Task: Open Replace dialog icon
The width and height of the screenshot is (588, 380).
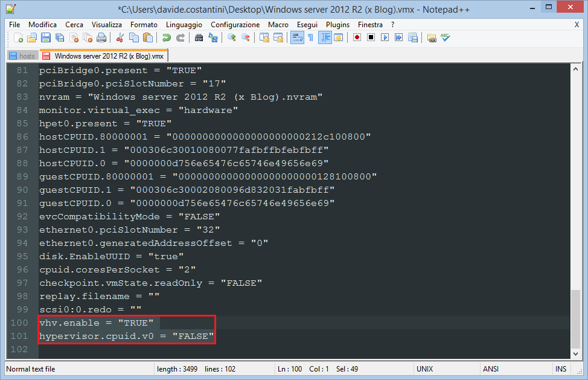Action: click(213, 37)
